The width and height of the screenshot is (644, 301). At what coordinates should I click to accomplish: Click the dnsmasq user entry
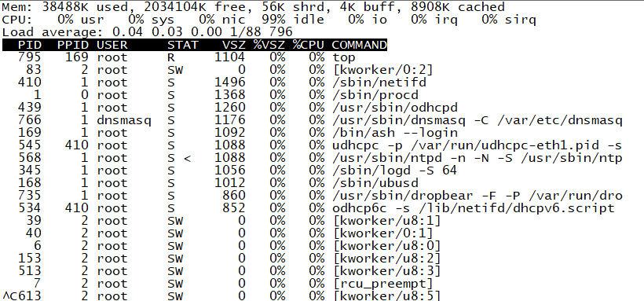124,120
